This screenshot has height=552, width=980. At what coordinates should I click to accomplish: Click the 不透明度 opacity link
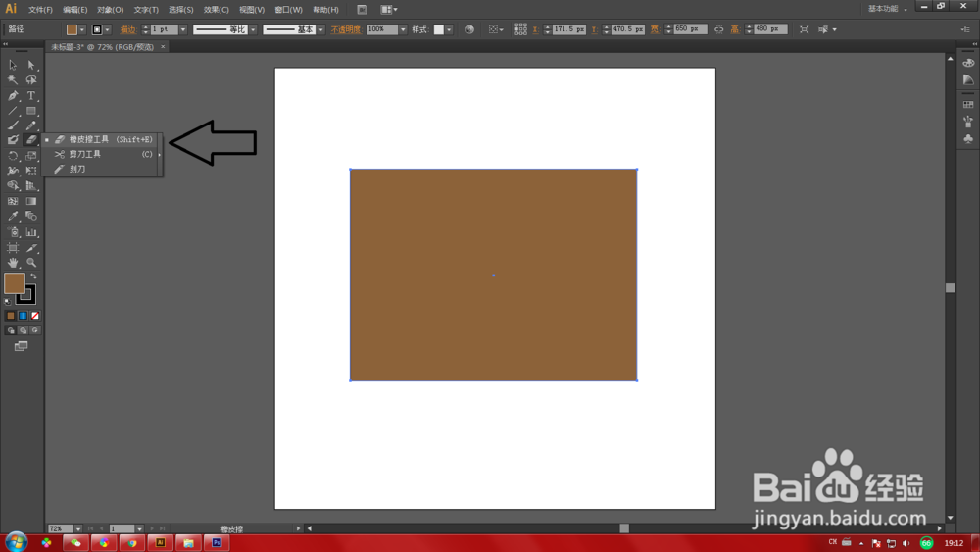[346, 29]
